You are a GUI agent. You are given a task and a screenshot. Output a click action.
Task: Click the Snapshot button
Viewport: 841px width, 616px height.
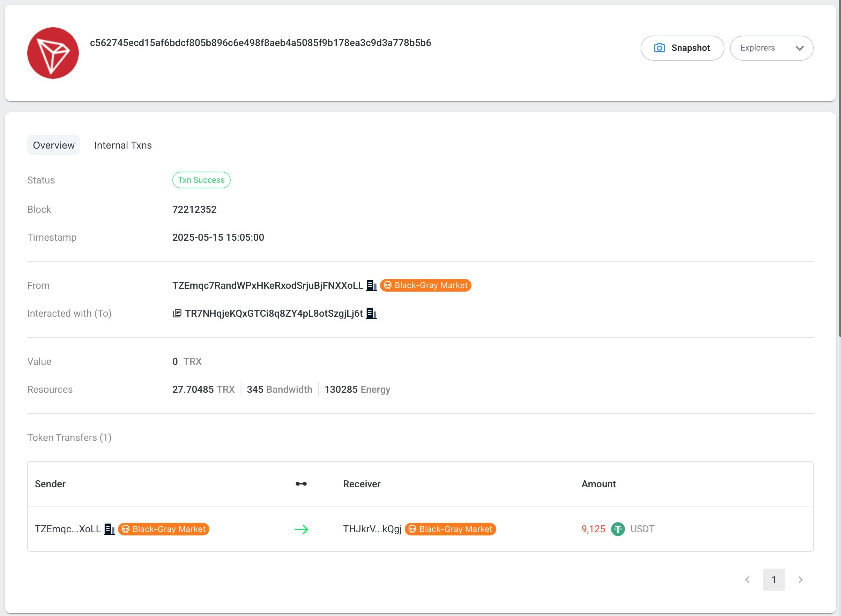click(682, 48)
